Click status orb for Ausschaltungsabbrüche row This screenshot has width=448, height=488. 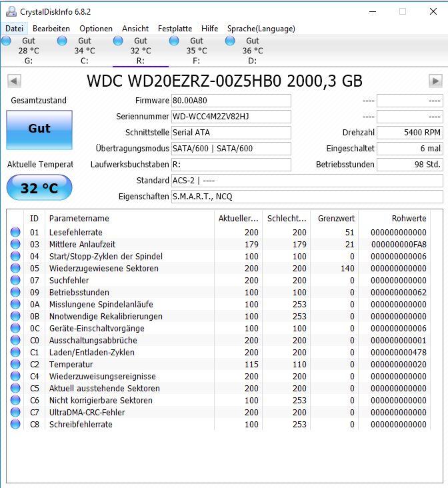pyautogui.click(x=15, y=340)
